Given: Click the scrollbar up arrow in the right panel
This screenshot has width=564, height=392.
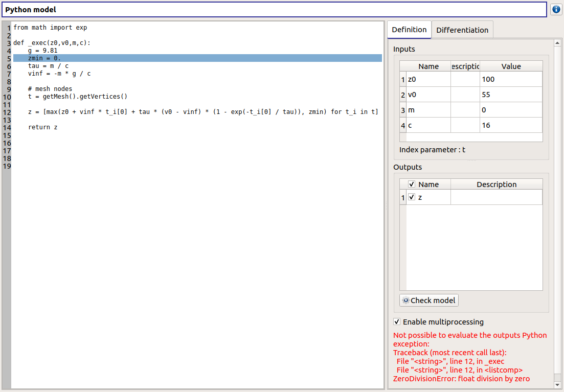Looking at the screenshot, I should tap(557, 43).
